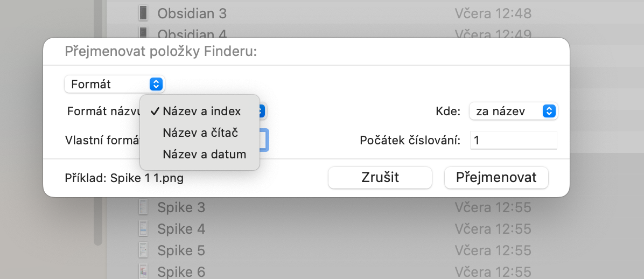Click the Spike 4 file icon

(x=143, y=229)
